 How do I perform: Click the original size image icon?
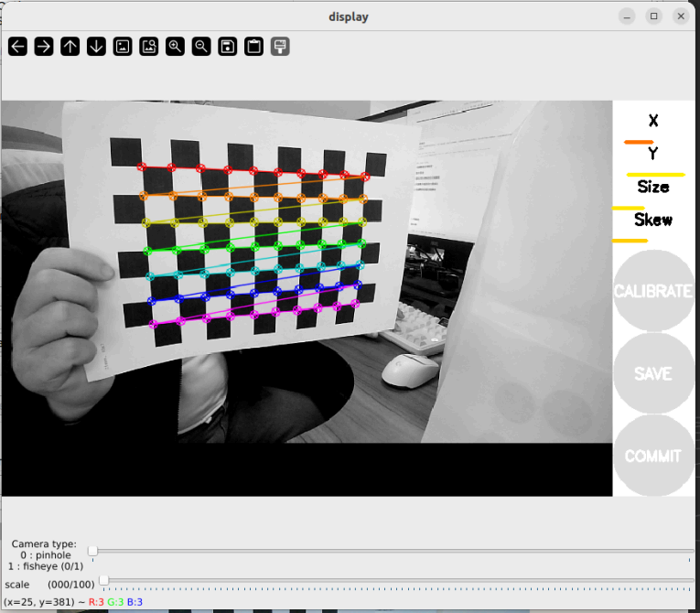pos(123,47)
